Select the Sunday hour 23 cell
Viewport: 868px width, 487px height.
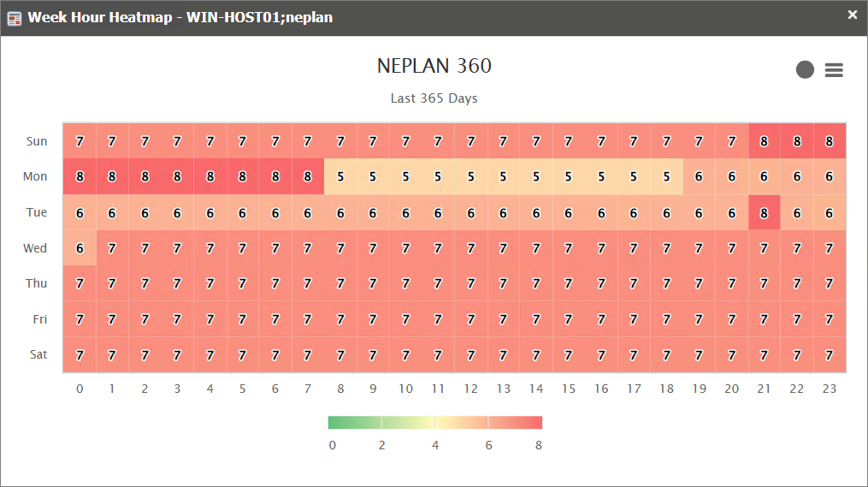pos(830,141)
